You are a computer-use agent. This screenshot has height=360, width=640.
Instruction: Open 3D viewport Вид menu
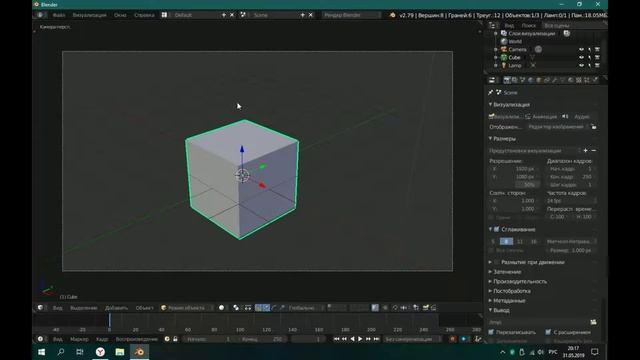pyautogui.click(x=58, y=308)
